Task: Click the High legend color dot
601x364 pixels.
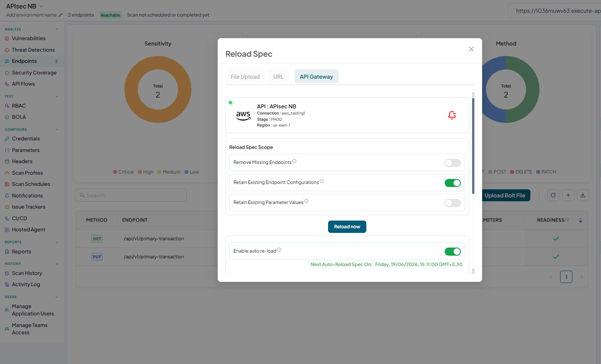Action: pyautogui.click(x=140, y=172)
